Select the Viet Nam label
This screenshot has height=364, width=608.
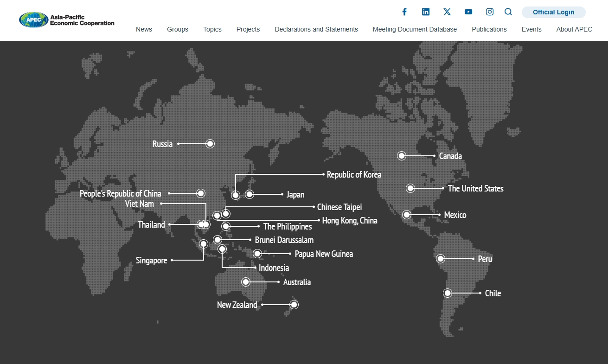[x=140, y=204]
